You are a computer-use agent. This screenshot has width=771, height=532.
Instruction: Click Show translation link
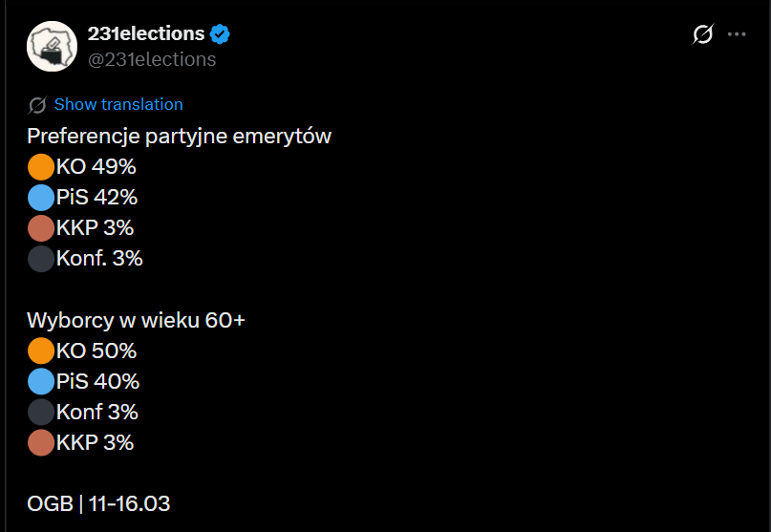point(118,105)
